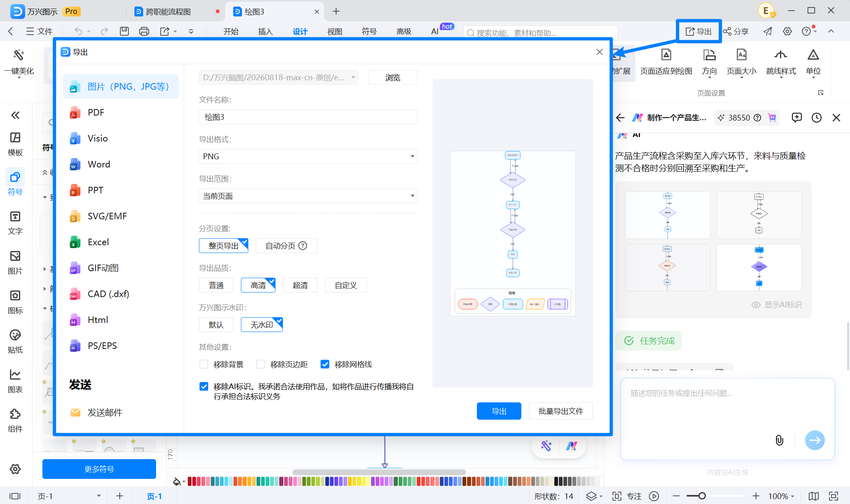Click 发送邮件 envelope option
Screen dimensions: 850x504
coord(96,412)
